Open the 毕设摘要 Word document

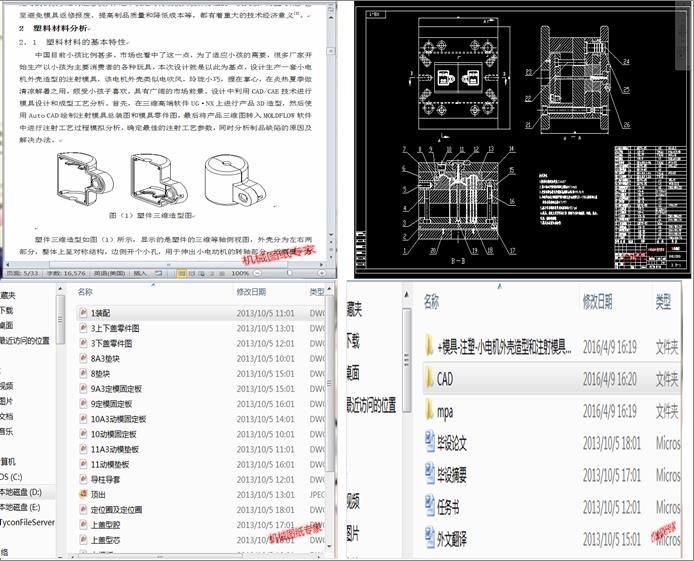click(x=451, y=475)
